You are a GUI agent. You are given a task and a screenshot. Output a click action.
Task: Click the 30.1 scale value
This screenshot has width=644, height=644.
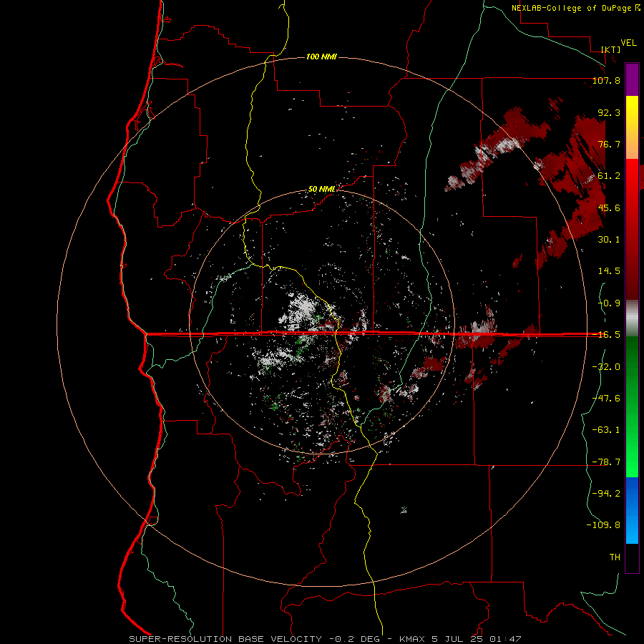[609, 240]
